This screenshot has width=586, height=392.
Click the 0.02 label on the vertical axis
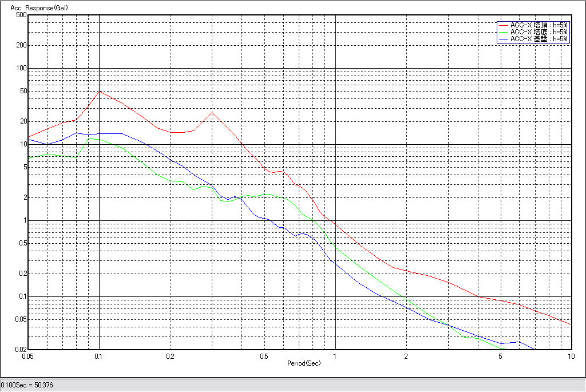click(x=20, y=350)
